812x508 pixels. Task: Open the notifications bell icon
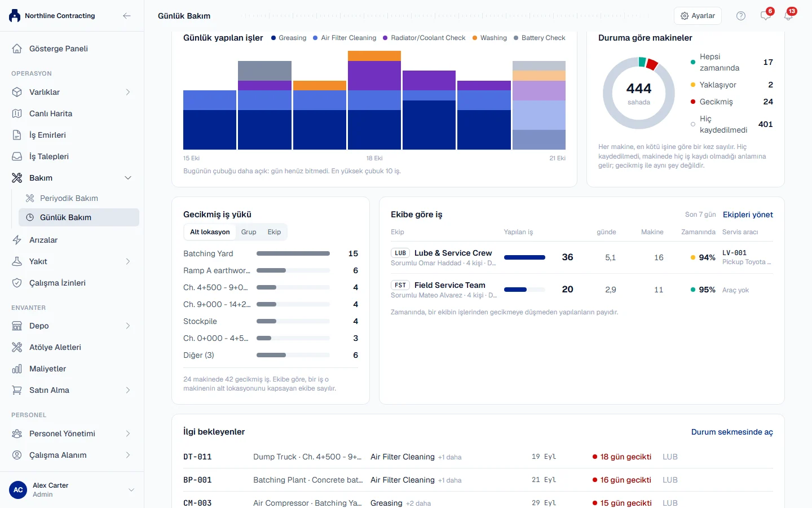click(788, 16)
